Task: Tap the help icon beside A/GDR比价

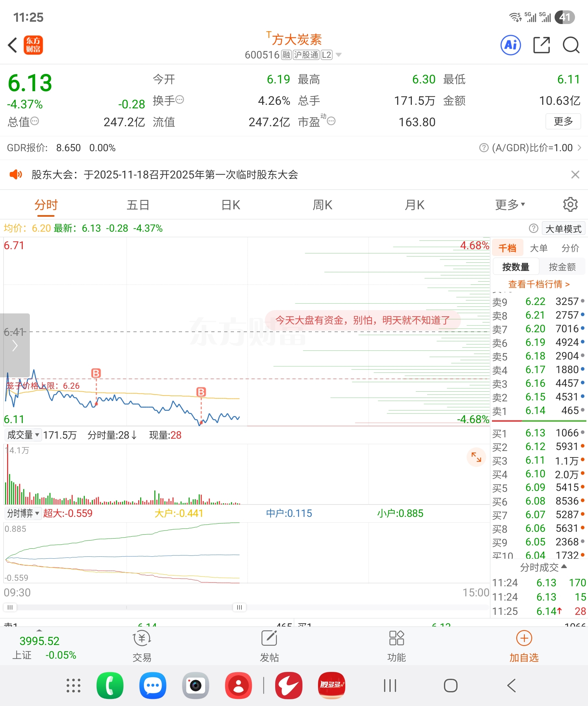Action: [484, 148]
